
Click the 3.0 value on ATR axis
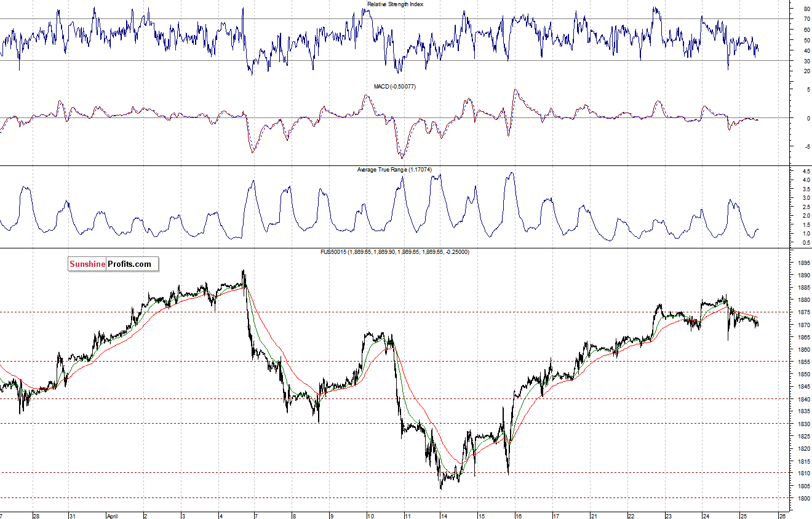(x=805, y=198)
